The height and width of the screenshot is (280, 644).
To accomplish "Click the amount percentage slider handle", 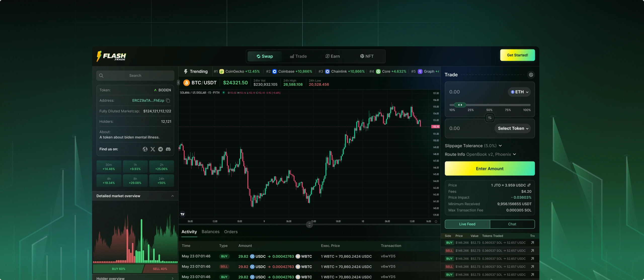I will (460, 105).
